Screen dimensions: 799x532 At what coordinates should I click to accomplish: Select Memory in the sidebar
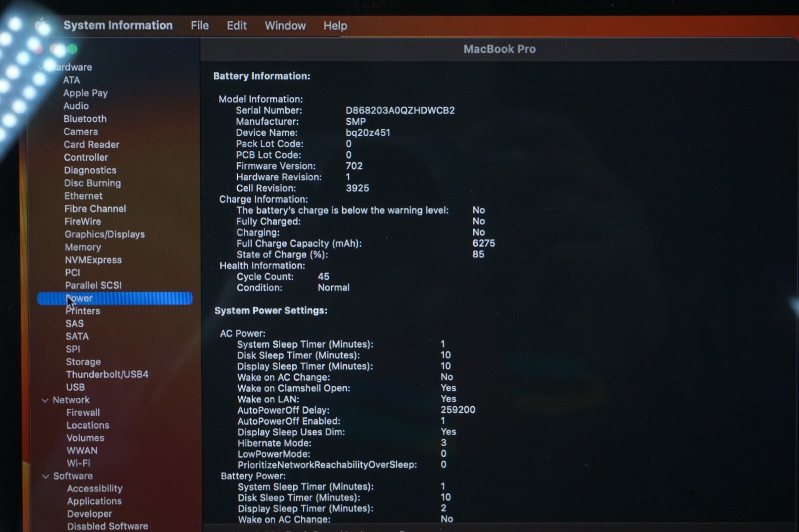click(x=83, y=247)
